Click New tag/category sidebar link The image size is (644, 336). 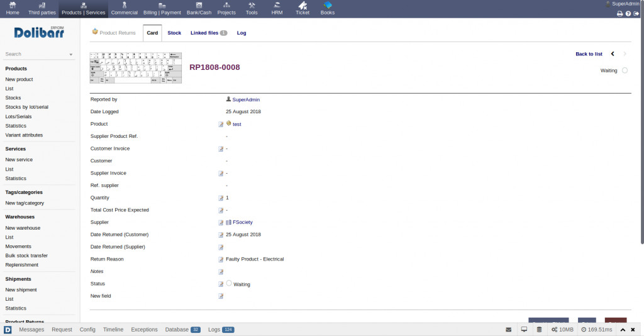25,203
